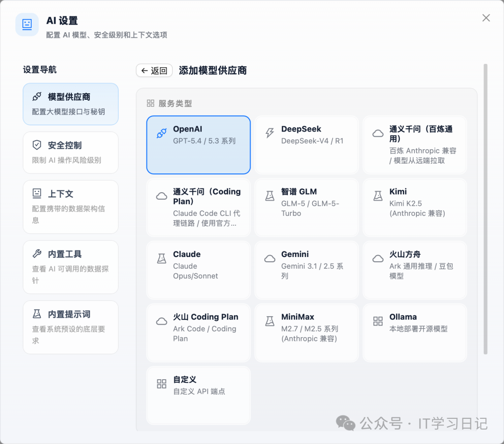Click the flask icon on Kimi card
Image resolution: width=504 pixels, height=444 pixels.
click(378, 196)
